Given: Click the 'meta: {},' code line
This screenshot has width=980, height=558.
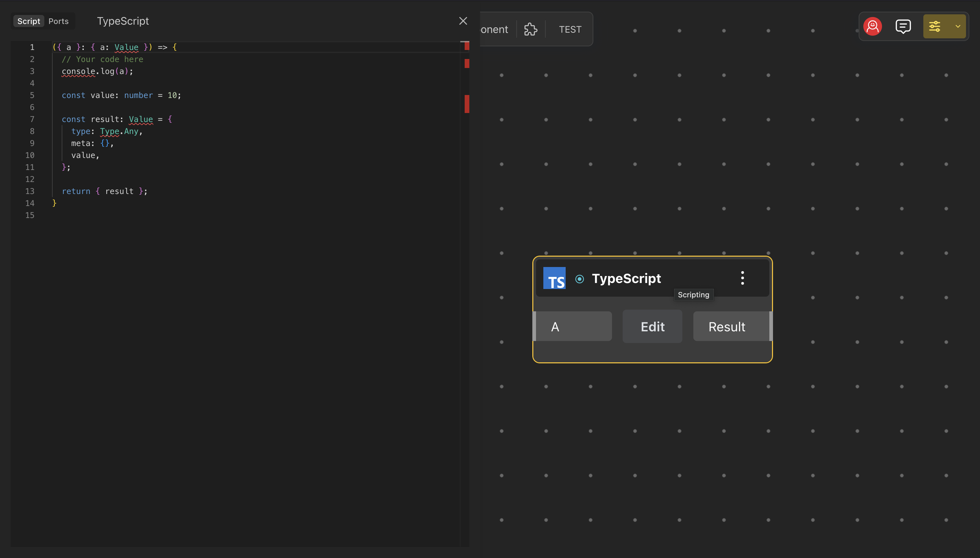Looking at the screenshot, I should 92,143.
